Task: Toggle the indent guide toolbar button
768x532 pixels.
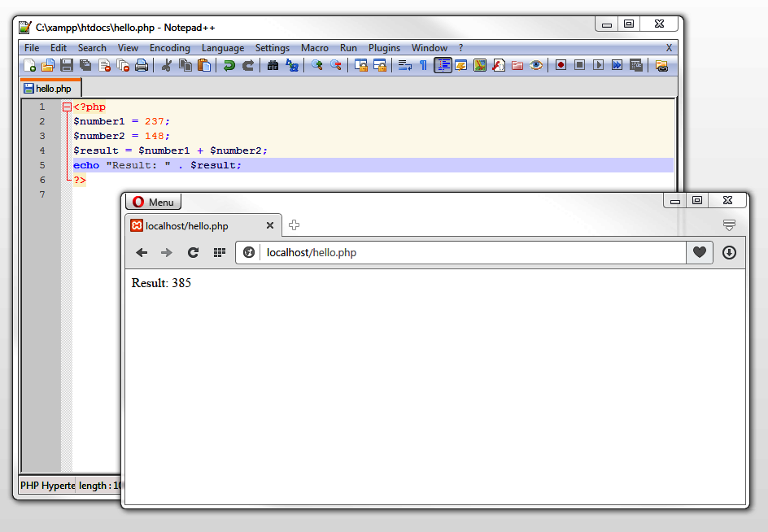Action: pos(443,65)
